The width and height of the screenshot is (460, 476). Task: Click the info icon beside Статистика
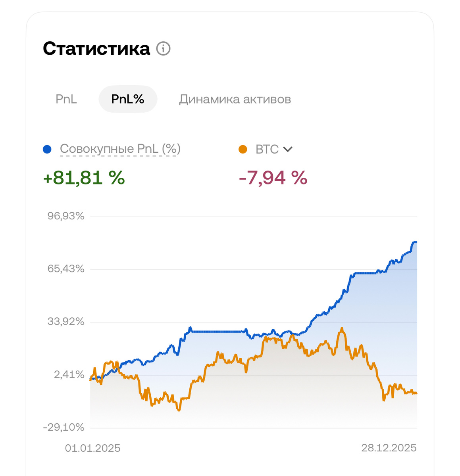(x=163, y=49)
